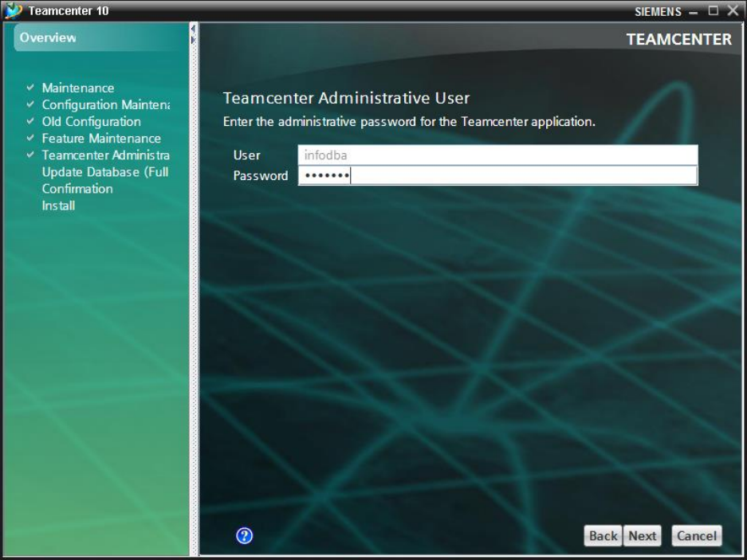The image size is (747, 560).
Task: Click the 'User' label
Action: [x=247, y=155]
